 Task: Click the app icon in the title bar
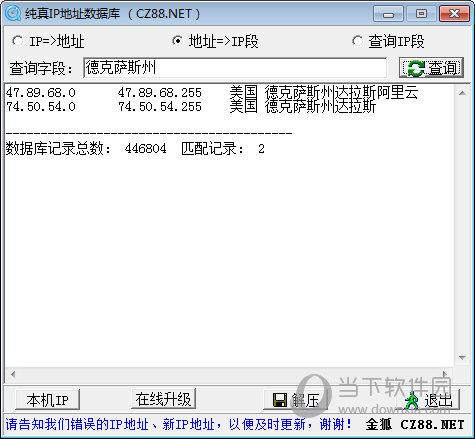(13, 14)
